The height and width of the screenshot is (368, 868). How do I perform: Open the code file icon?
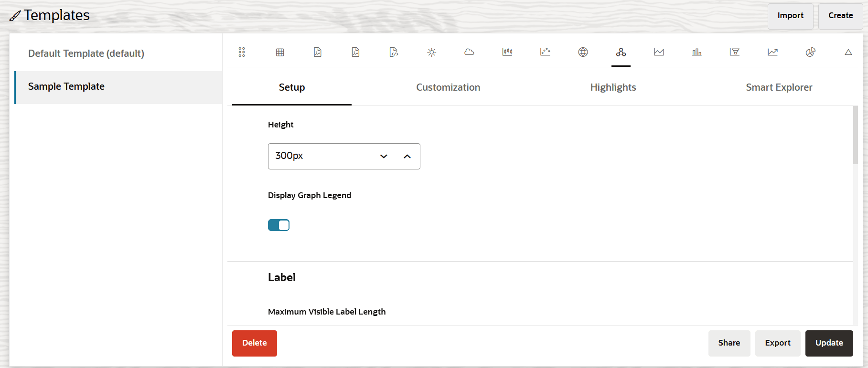click(394, 52)
